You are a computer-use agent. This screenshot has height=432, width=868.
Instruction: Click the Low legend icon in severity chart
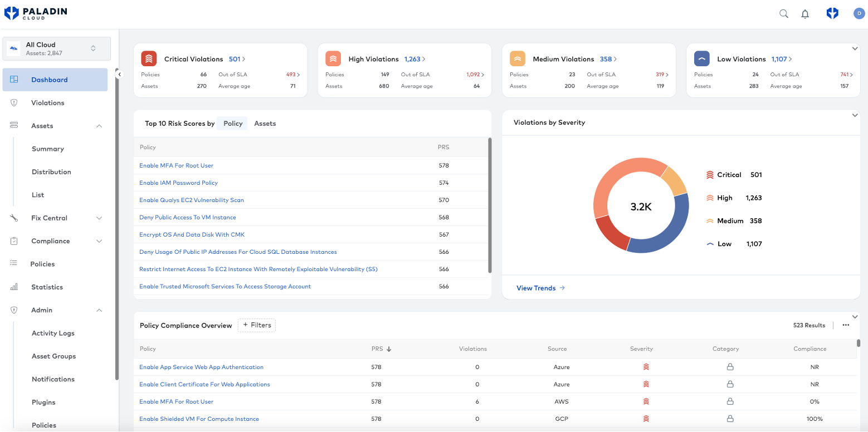[710, 244]
